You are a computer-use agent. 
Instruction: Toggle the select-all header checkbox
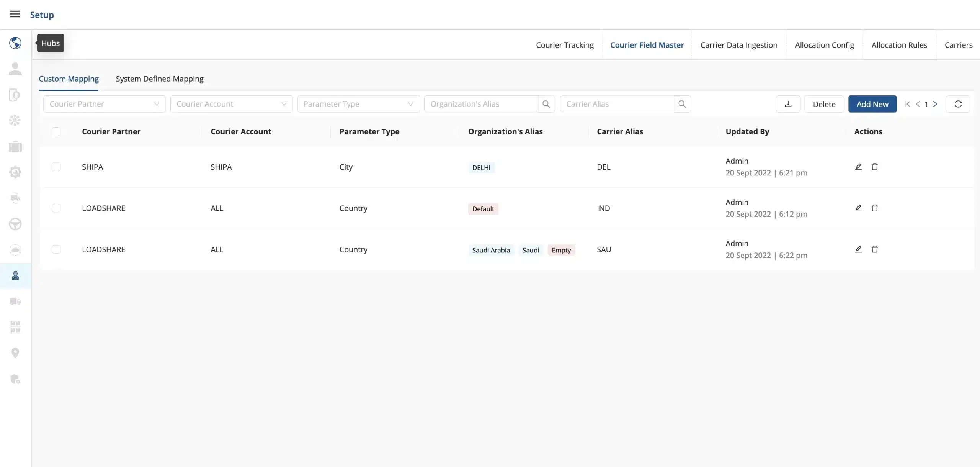click(x=56, y=131)
